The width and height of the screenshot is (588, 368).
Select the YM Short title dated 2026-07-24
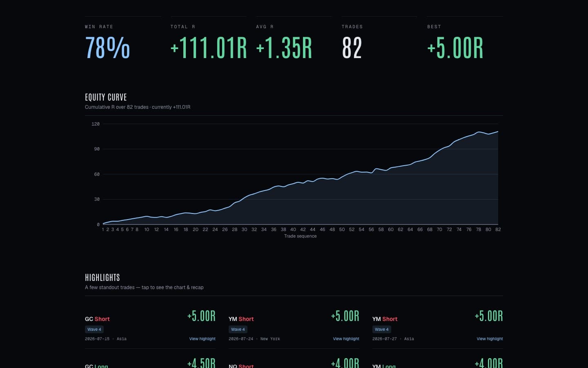coord(241,319)
